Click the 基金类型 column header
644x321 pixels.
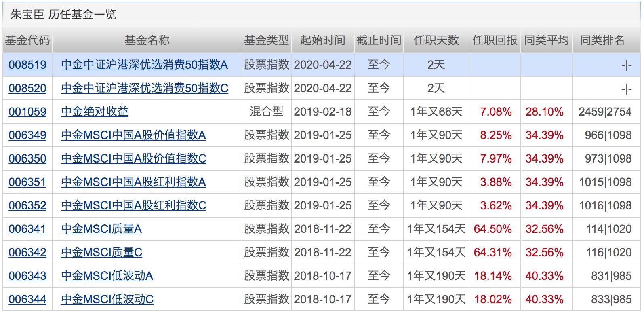267,40
